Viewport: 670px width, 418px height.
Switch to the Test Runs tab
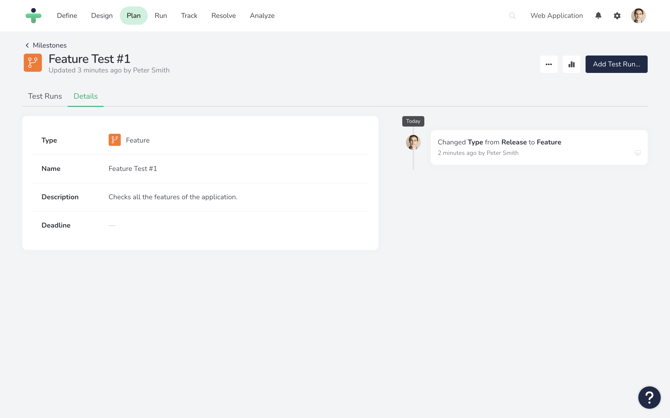point(45,96)
